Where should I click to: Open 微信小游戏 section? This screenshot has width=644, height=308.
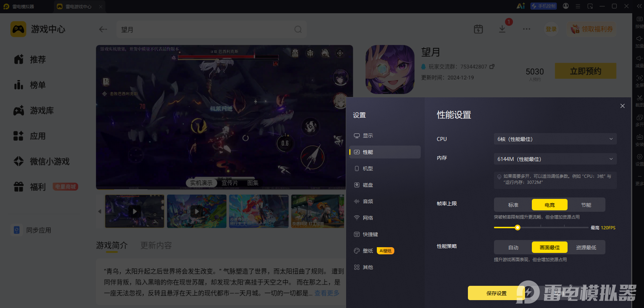[x=41, y=161]
